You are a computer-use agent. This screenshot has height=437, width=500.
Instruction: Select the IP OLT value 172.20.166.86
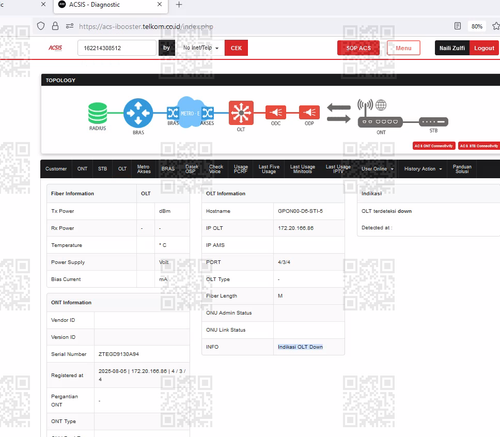pos(296,228)
